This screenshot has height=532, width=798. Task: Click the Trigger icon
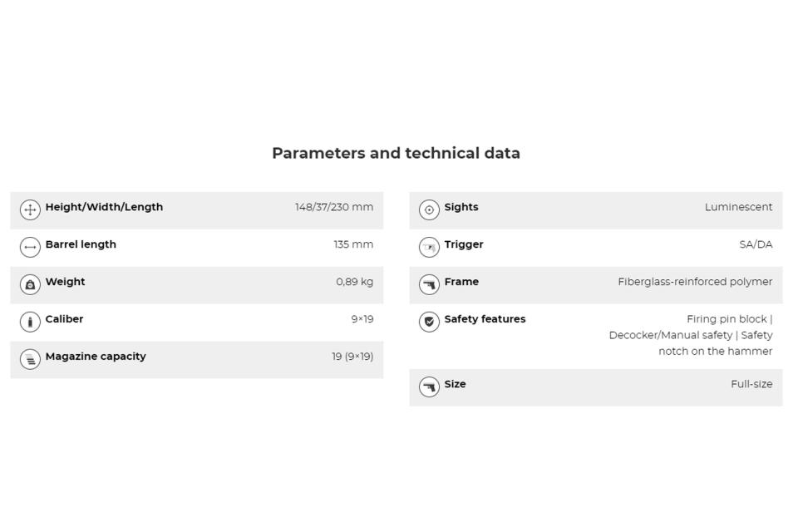429,247
